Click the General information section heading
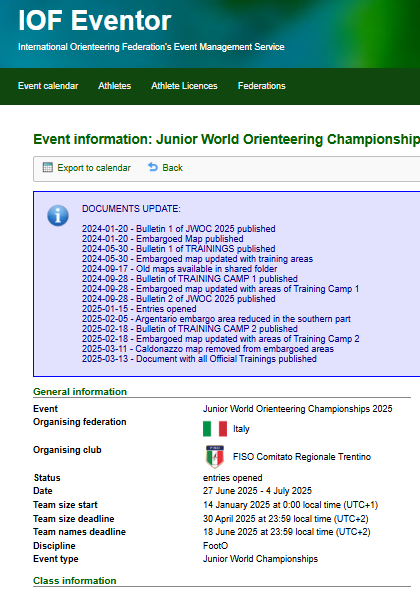This screenshot has width=420, height=594. click(x=80, y=392)
